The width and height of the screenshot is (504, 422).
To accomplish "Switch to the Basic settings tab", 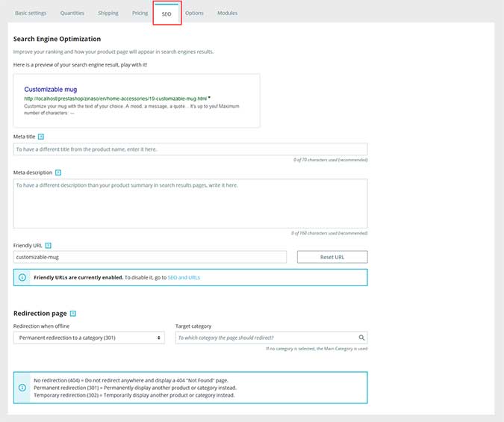I will coord(31,13).
